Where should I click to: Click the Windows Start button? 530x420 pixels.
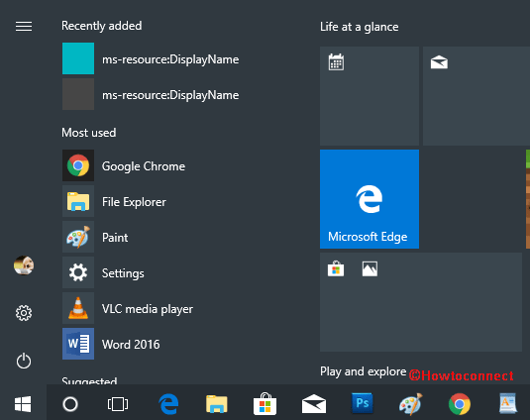23,404
